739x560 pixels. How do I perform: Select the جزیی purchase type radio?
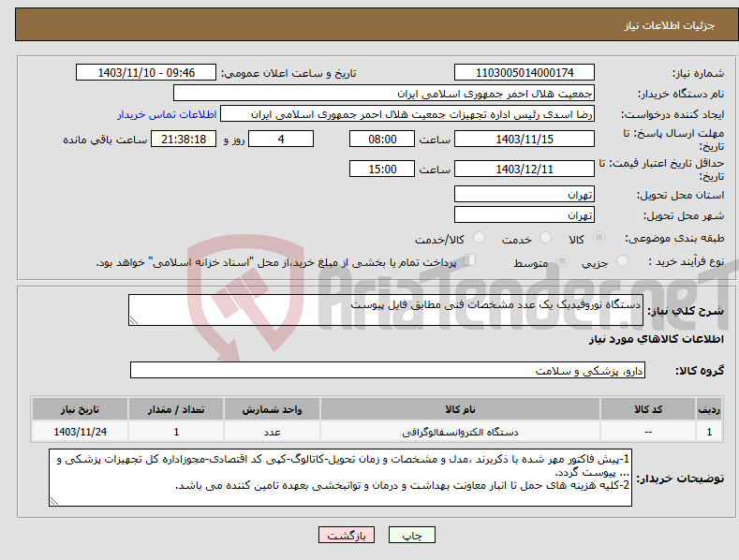click(x=622, y=260)
